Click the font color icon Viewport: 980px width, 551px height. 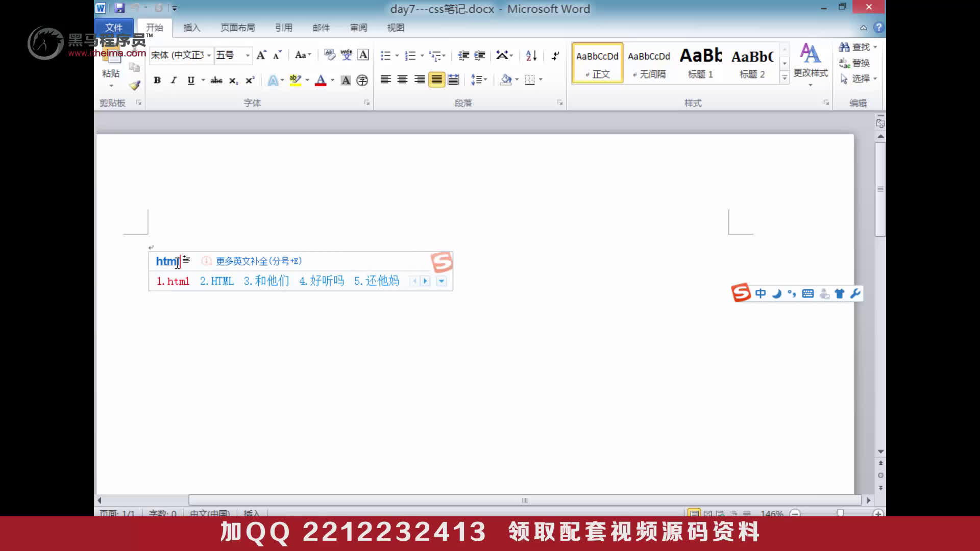(x=321, y=80)
